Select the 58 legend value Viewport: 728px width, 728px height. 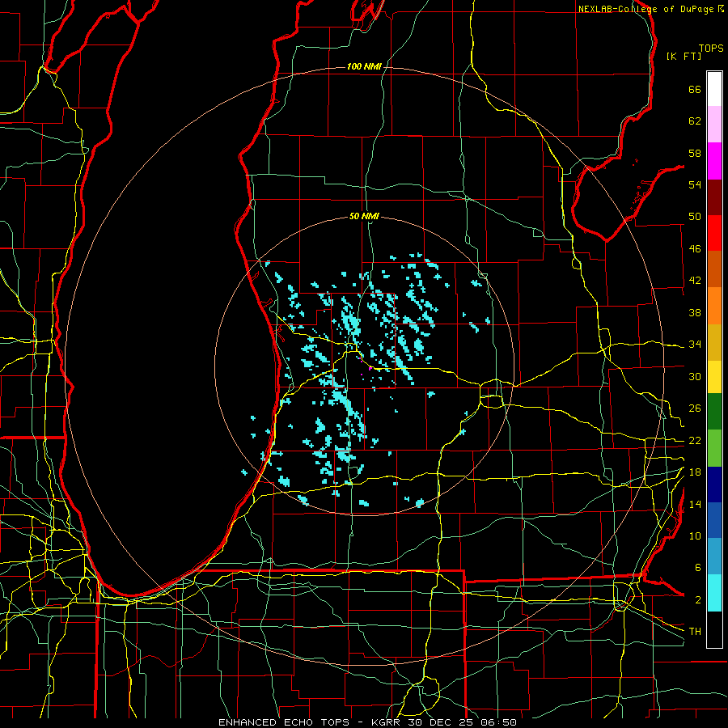(695, 153)
